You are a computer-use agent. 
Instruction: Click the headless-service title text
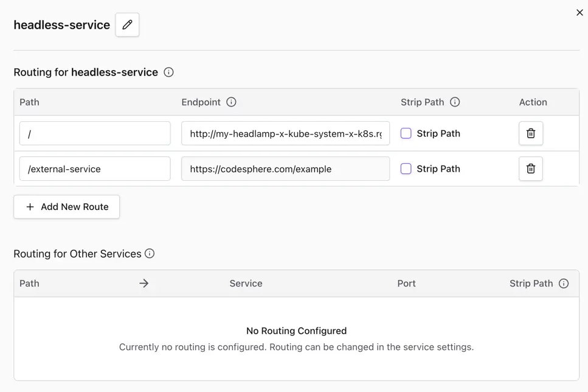62,25
